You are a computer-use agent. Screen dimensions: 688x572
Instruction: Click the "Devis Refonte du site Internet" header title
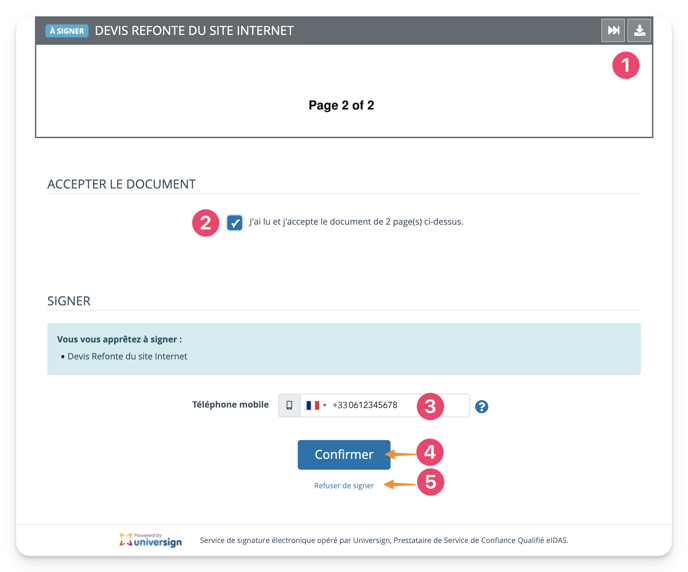(x=194, y=31)
